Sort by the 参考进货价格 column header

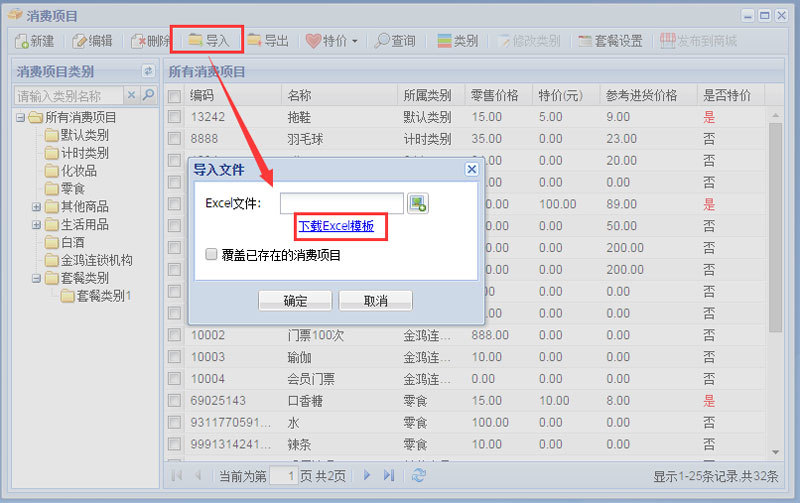point(648,95)
